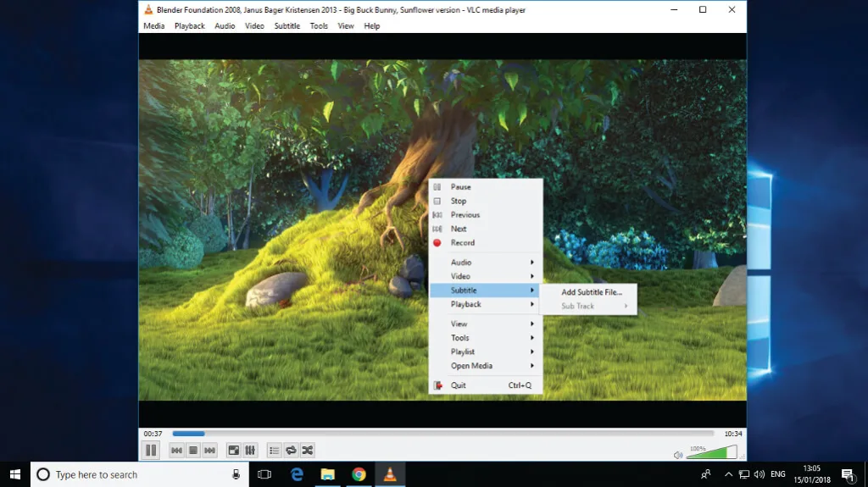
Task: Open People icon in system tray
Action: pos(705,474)
